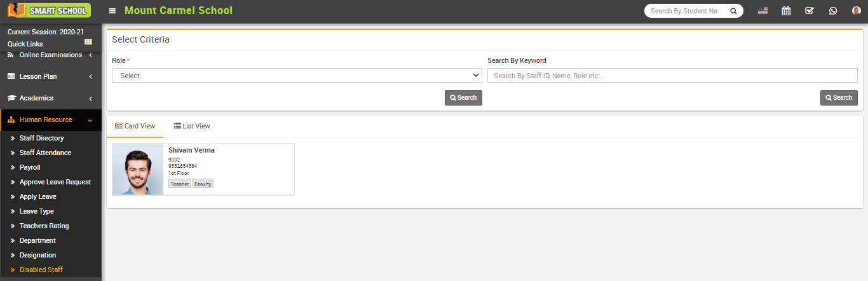Click the Quick Links grid icon
This screenshot has width=868, height=281.
(x=88, y=42)
